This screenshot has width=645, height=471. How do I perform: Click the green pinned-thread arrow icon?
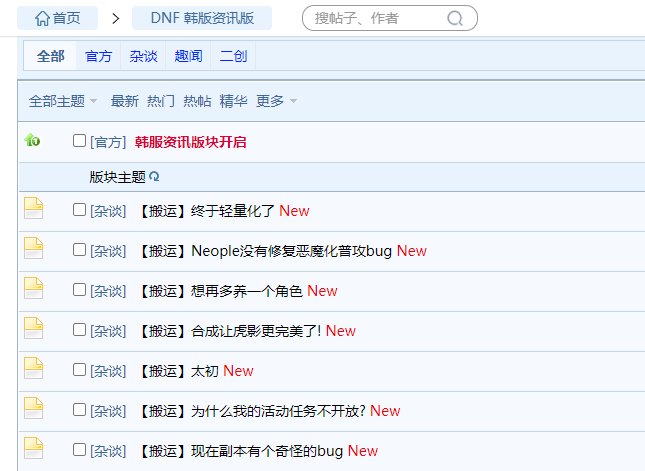coord(32,140)
